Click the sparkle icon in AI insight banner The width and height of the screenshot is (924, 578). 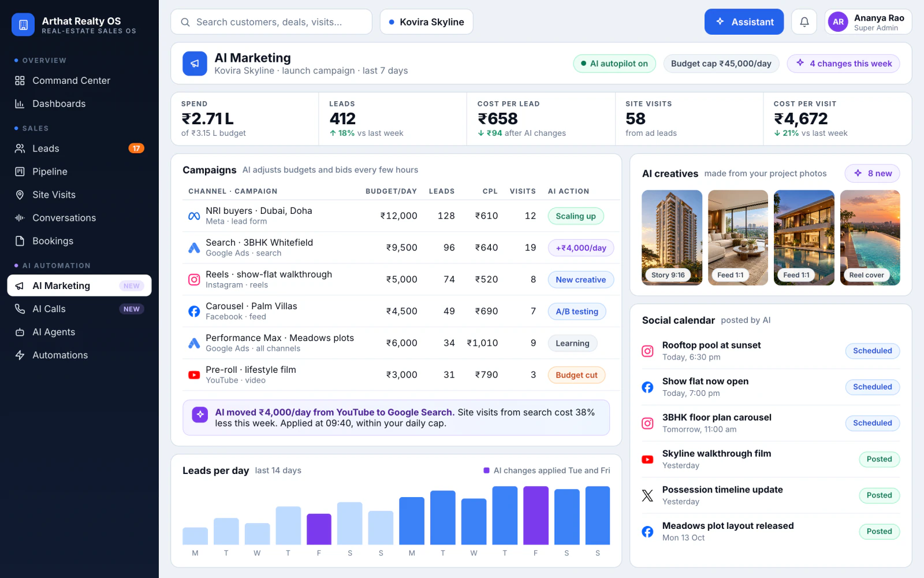[x=200, y=414]
